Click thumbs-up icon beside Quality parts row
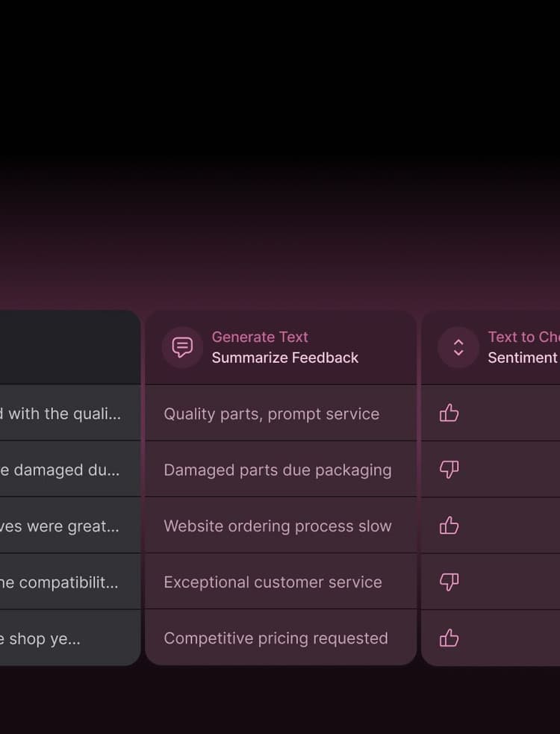The image size is (560, 734). pos(449,413)
